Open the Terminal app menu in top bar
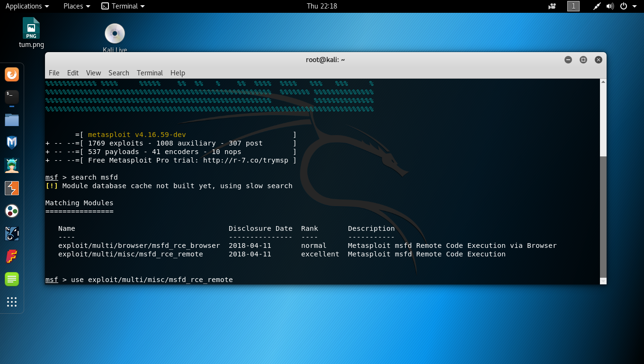The width and height of the screenshot is (644, 364). (123, 6)
